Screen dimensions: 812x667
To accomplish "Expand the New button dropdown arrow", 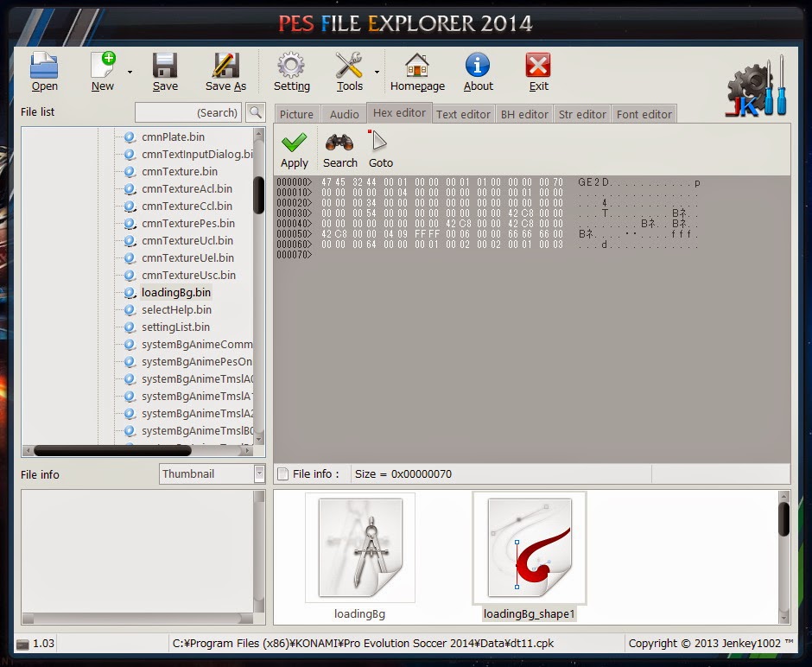I will pyautogui.click(x=130, y=72).
